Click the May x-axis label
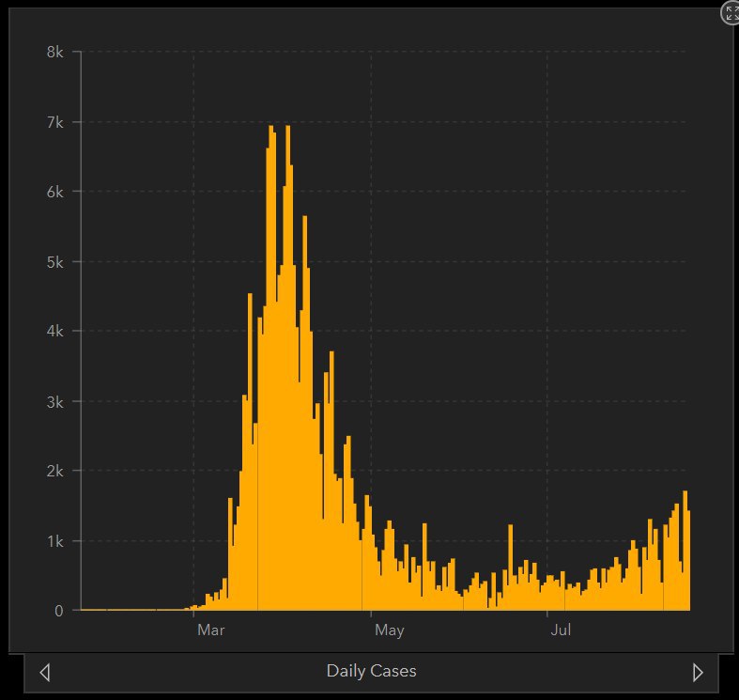739x700 pixels. pyautogui.click(x=390, y=630)
